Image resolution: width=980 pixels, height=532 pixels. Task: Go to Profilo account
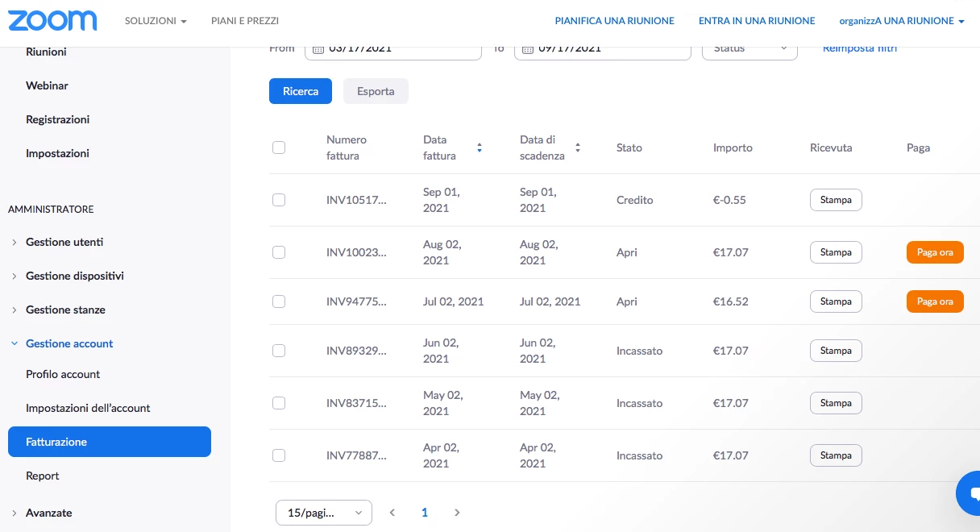[63, 374]
